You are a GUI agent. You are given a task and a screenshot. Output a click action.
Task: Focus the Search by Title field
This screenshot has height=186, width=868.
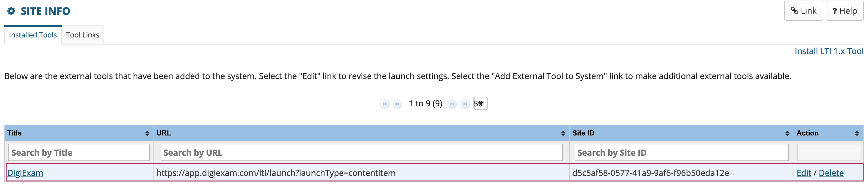pyautogui.click(x=79, y=153)
